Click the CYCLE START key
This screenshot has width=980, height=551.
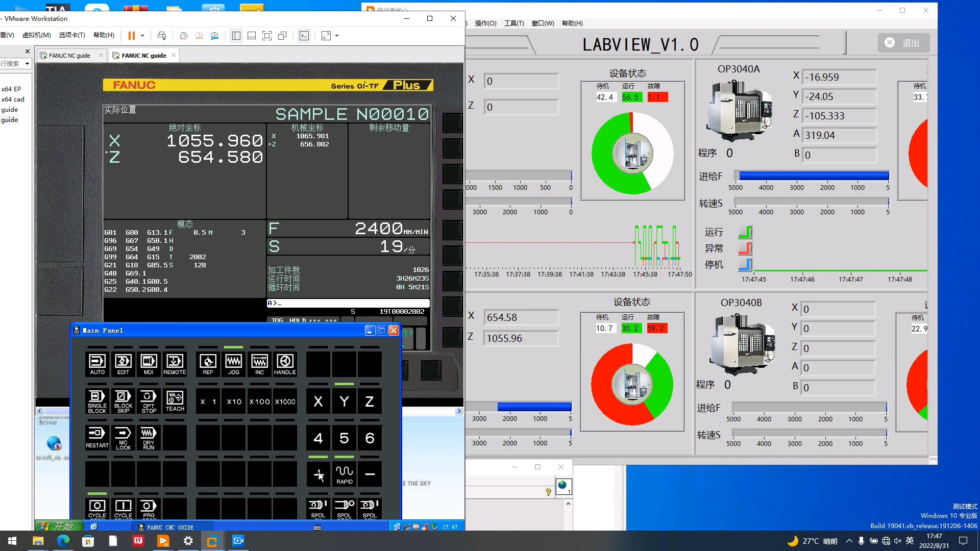click(x=123, y=509)
